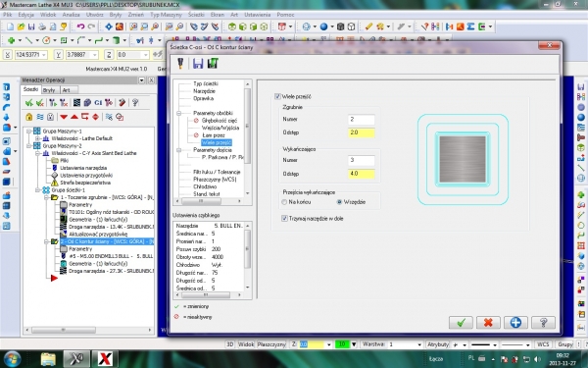Select Wejścia/wyjścia in dialog tree
The height and width of the screenshot is (368, 588).
[220, 128]
